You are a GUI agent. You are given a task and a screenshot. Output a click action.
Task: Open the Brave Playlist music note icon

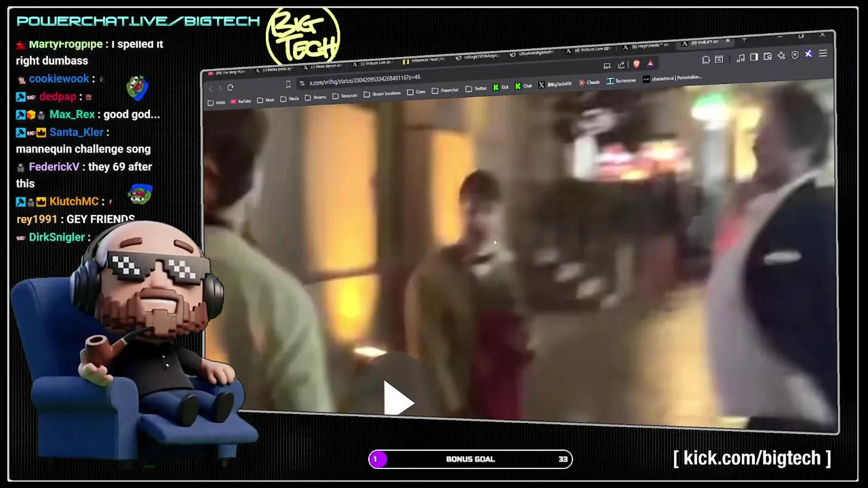[741, 58]
